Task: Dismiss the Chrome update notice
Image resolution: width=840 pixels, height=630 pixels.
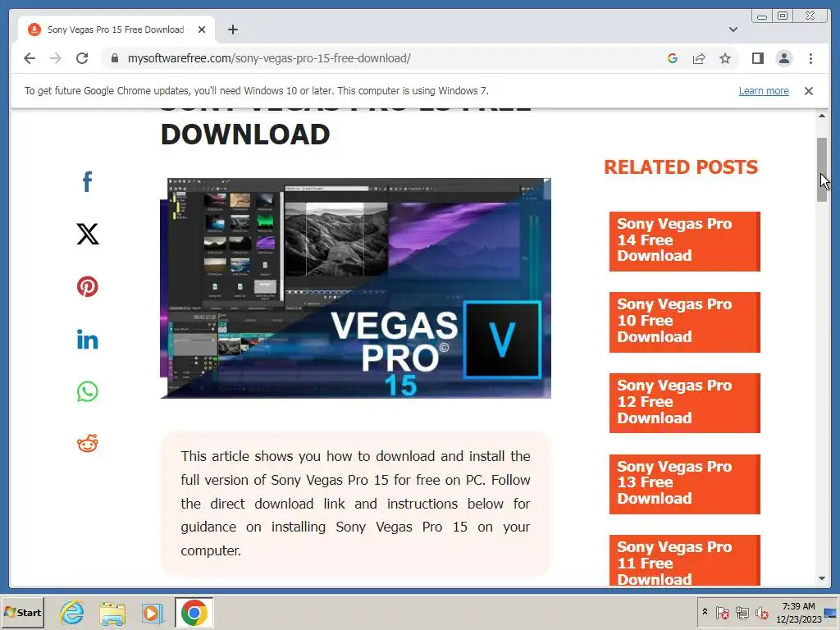Action: click(x=808, y=91)
